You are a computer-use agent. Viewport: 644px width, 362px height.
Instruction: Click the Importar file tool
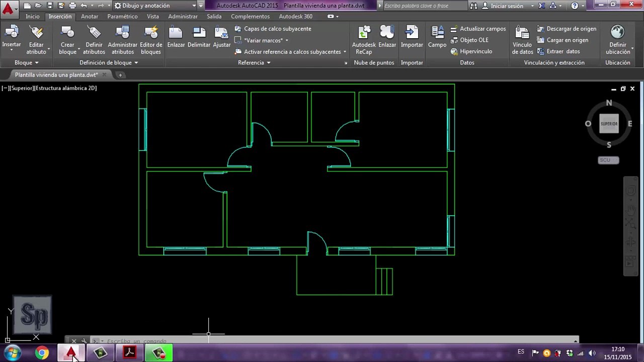(x=412, y=37)
